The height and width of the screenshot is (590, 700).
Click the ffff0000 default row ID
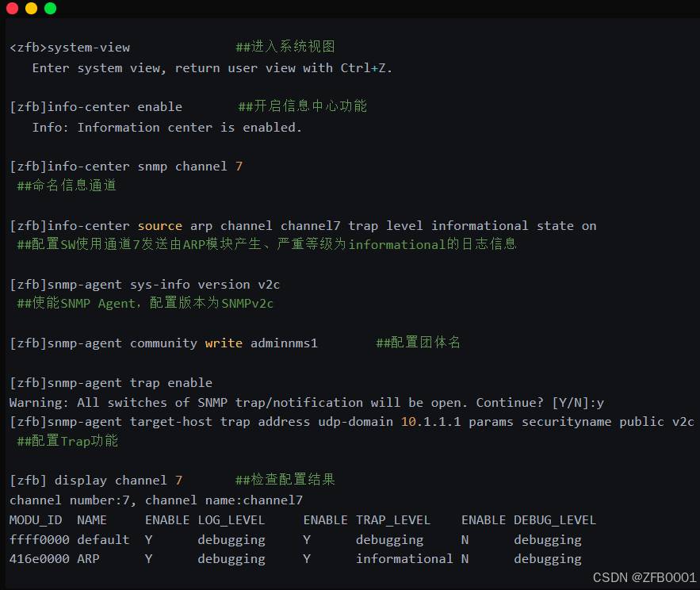pos(40,539)
